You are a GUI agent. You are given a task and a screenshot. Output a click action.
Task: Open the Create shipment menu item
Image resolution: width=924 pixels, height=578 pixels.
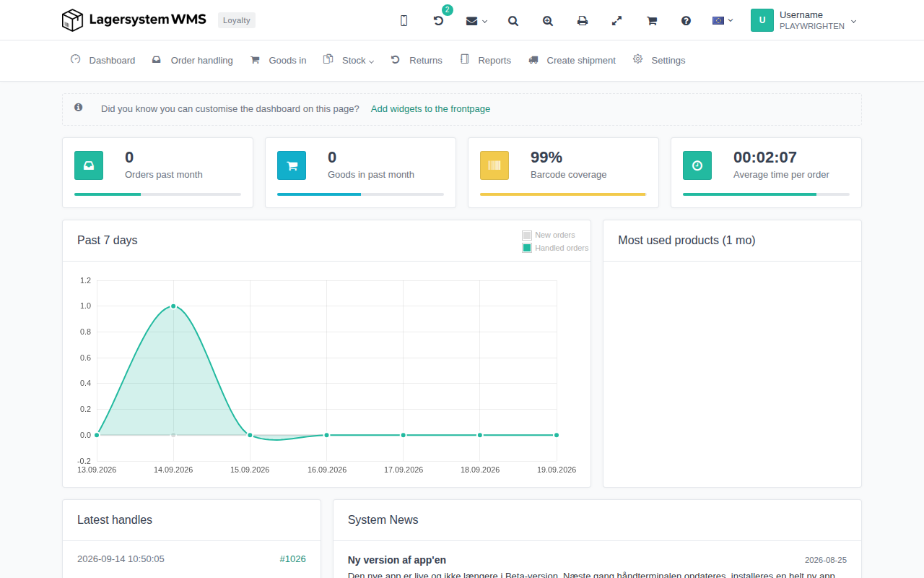click(x=572, y=60)
